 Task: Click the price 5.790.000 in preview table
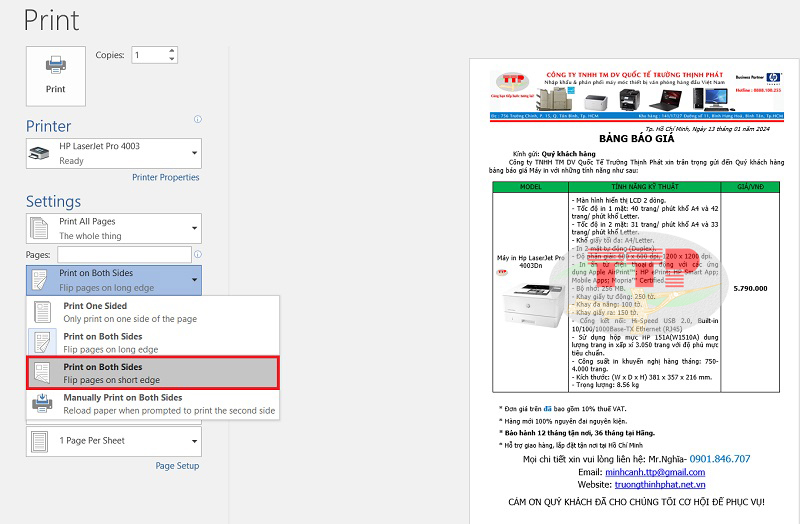click(750, 288)
